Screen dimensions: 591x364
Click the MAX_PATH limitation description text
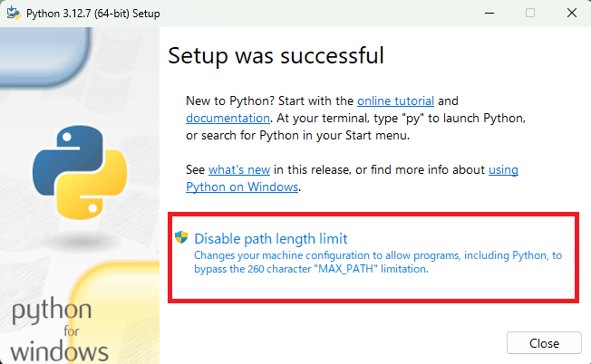pos(377,262)
